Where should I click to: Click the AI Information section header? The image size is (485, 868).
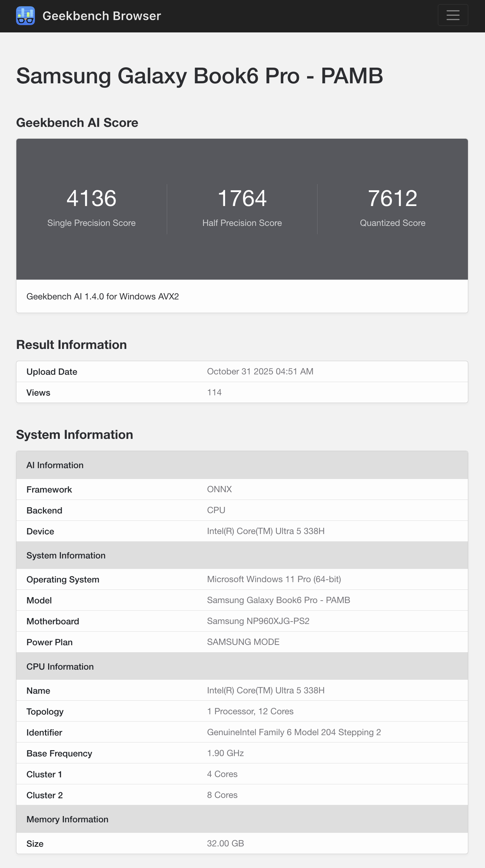55,465
